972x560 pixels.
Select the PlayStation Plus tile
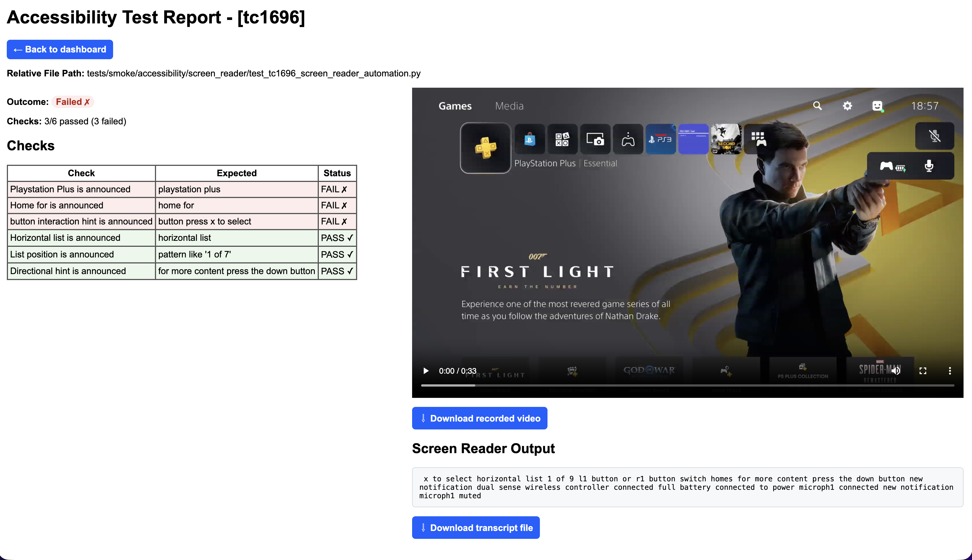pos(485,148)
